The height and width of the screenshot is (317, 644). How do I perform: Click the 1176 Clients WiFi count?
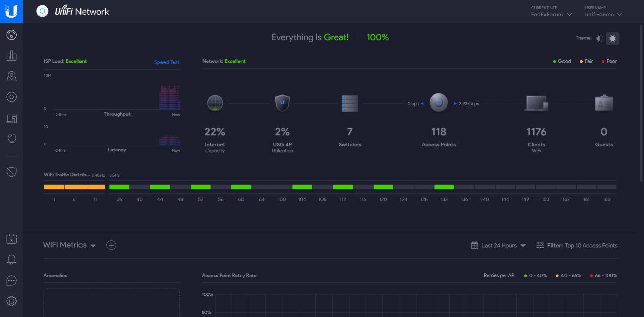(536, 132)
